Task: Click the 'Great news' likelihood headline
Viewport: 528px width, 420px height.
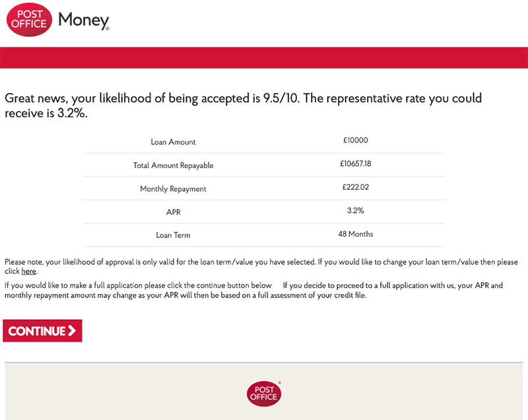Action: coord(243,105)
